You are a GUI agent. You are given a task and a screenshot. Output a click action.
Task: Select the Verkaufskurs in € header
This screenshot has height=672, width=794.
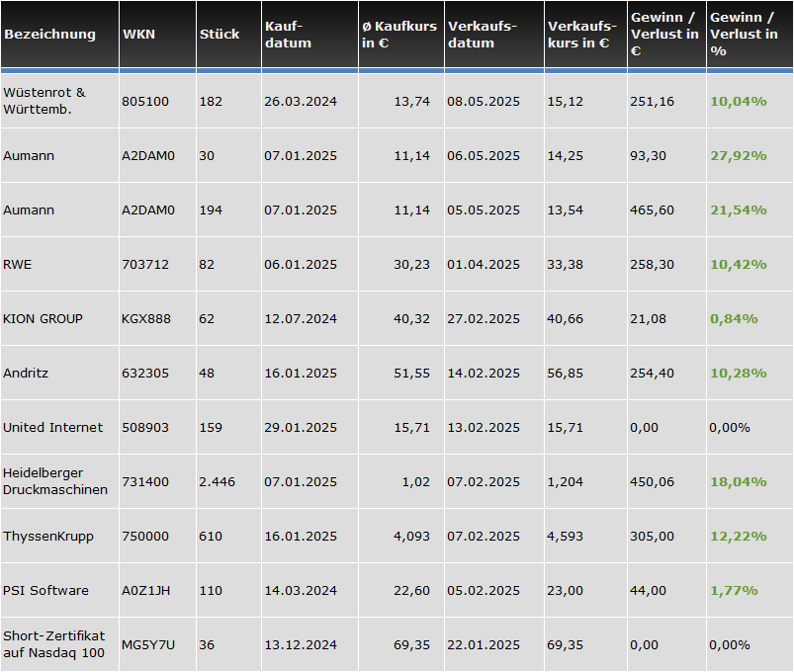point(578,35)
